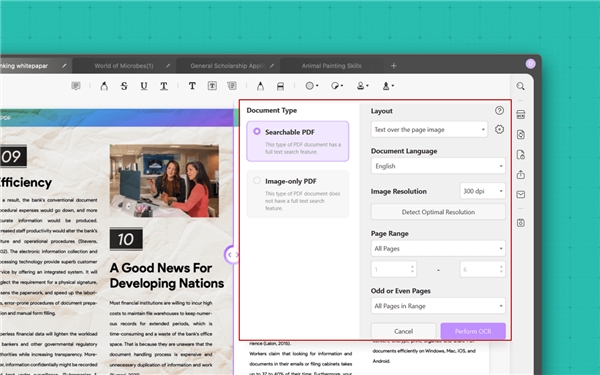Click the email envelope icon in sidebar

(x=520, y=194)
